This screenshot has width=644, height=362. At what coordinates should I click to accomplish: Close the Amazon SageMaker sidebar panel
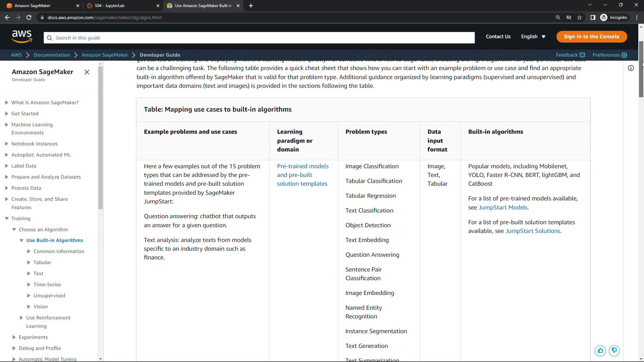click(x=87, y=72)
